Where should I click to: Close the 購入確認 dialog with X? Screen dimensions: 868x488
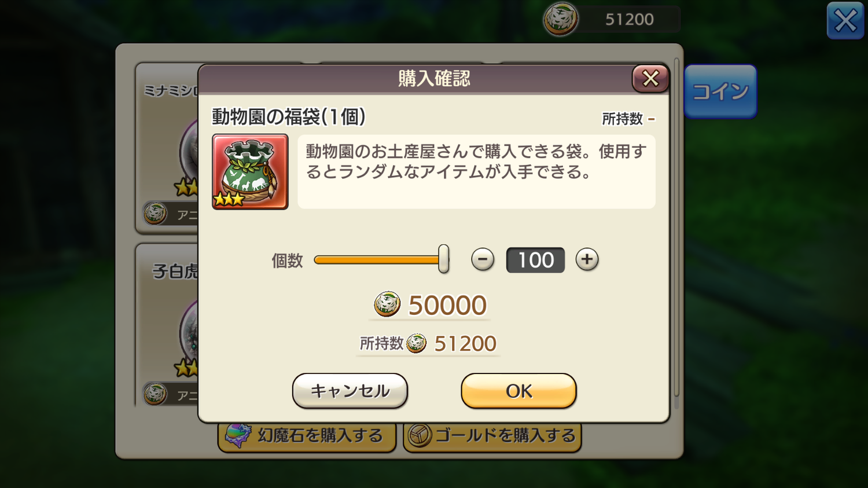[x=650, y=78]
